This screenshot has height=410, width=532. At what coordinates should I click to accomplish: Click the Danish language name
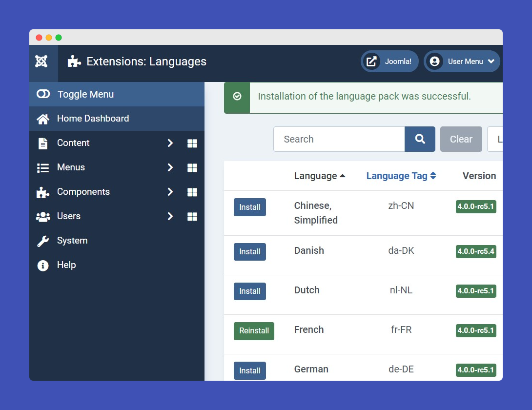309,250
